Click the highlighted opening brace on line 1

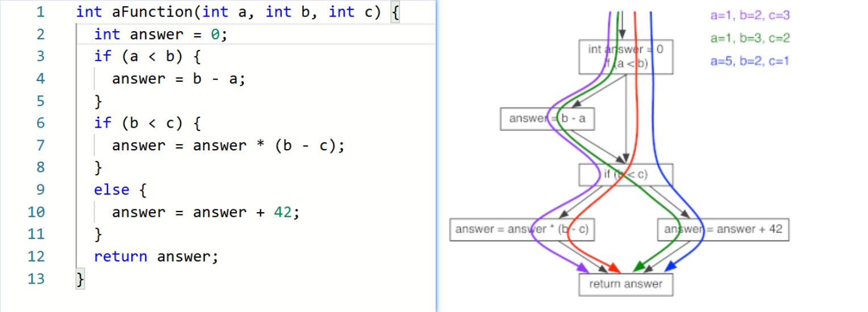pyautogui.click(x=395, y=12)
